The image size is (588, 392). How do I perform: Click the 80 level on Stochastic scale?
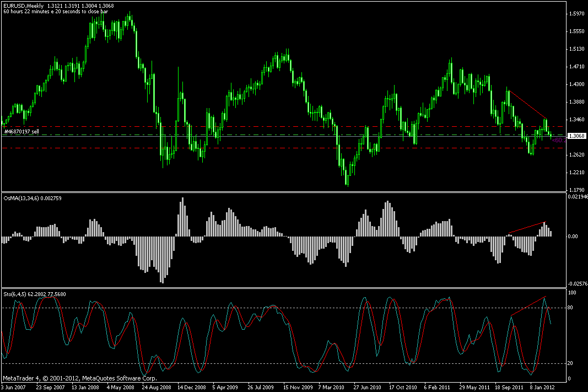click(571, 308)
